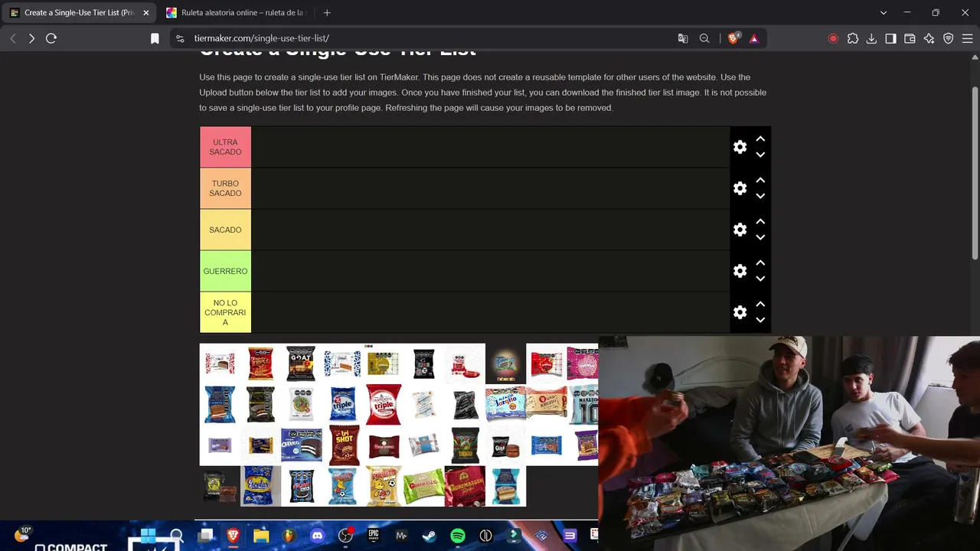Toggle the browser sidebar panel

tap(890, 38)
